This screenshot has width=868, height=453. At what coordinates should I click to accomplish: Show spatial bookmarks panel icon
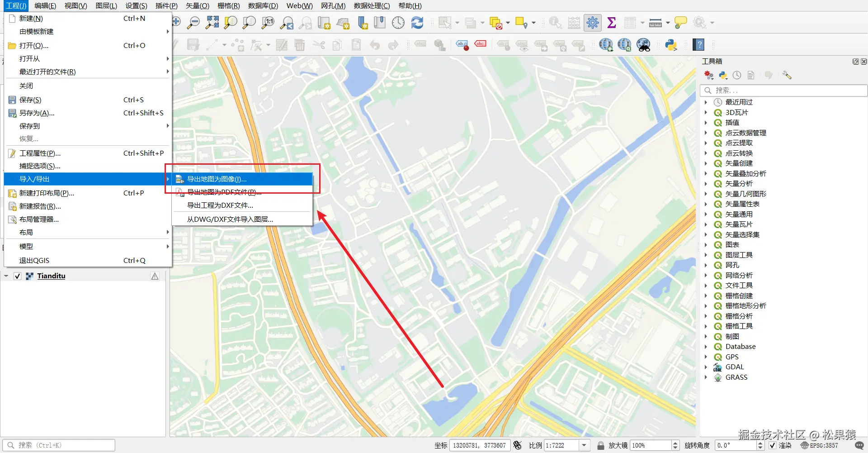(380, 23)
